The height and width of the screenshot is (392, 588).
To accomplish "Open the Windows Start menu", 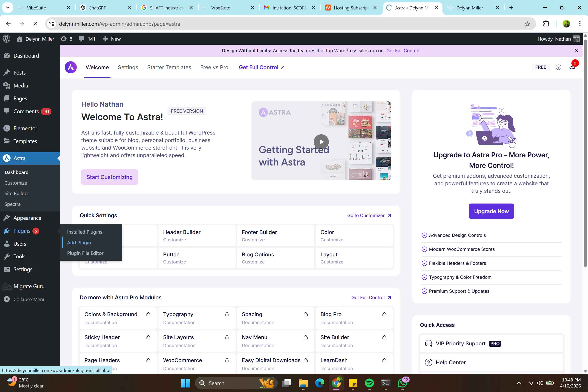I will point(185,383).
